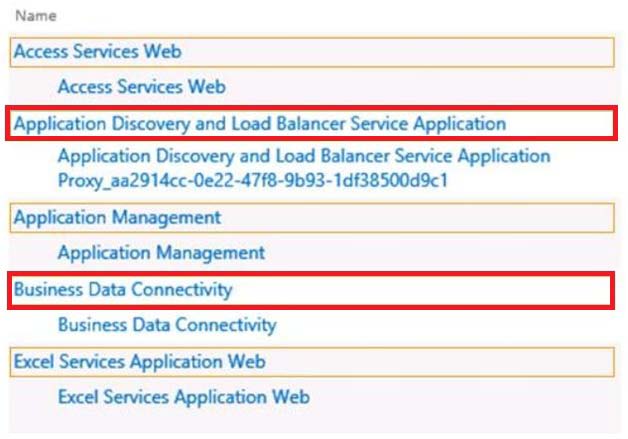The height and width of the screenshot is (439, 628).
Task: Click the Name column header
Action: click(36, 16)
